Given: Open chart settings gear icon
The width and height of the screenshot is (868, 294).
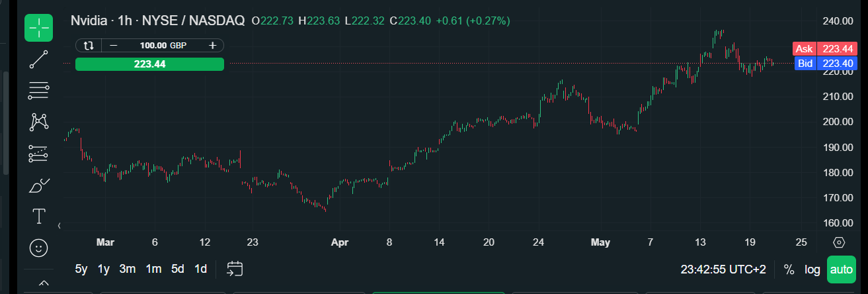Looking at the screenshot, I should [839, 242].
